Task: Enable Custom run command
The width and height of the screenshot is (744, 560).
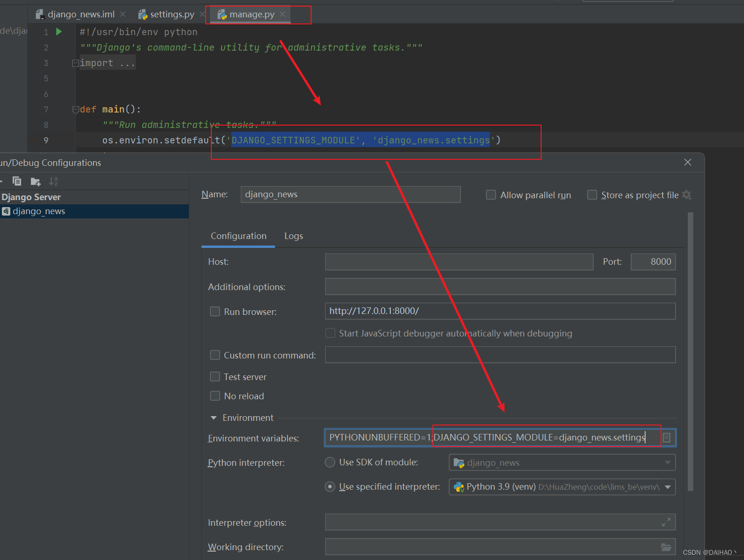Action: [x=215, y=355]
